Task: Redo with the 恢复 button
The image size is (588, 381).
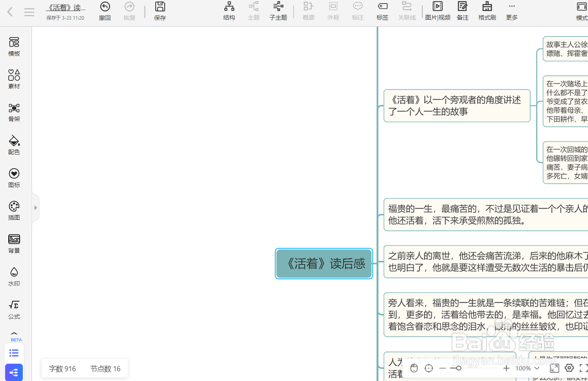Action: [130, 11]
